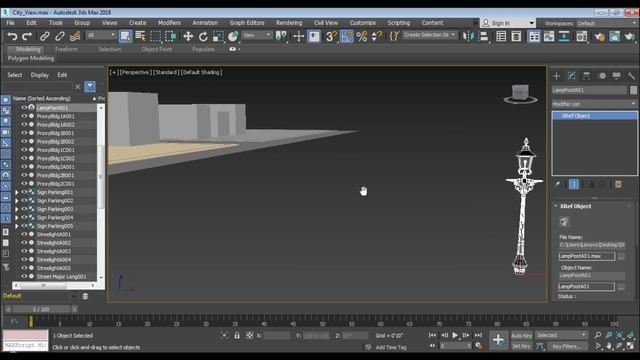Open Render Setup teapot icon

pos(600,37)
